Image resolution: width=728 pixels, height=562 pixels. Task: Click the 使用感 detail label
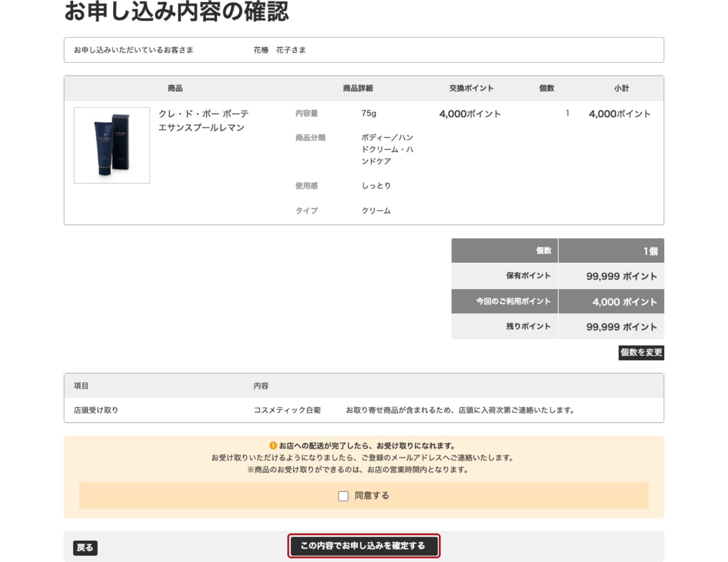coord(306,186)
